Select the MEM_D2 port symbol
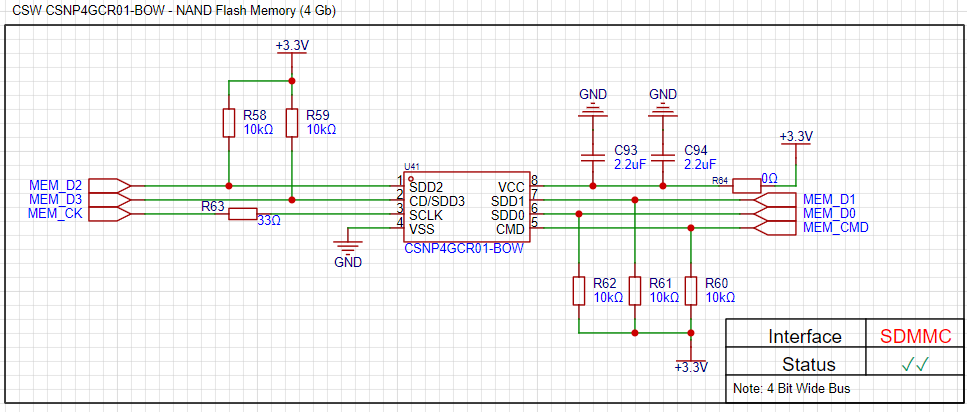 110,185
